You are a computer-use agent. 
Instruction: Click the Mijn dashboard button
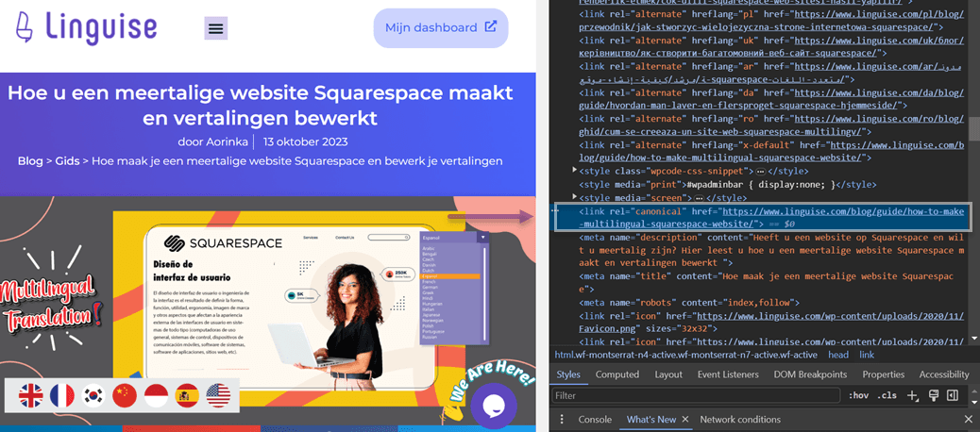pos(441,28)
